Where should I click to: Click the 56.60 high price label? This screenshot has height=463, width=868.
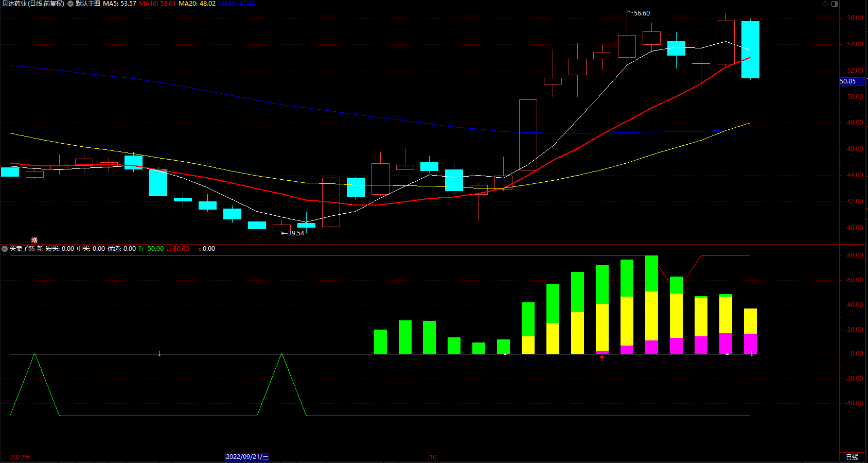coord(642,13)
